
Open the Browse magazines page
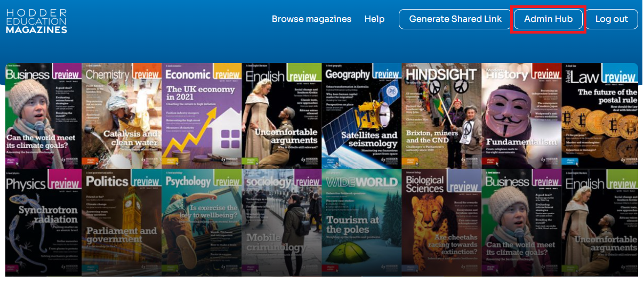point(311,19)
